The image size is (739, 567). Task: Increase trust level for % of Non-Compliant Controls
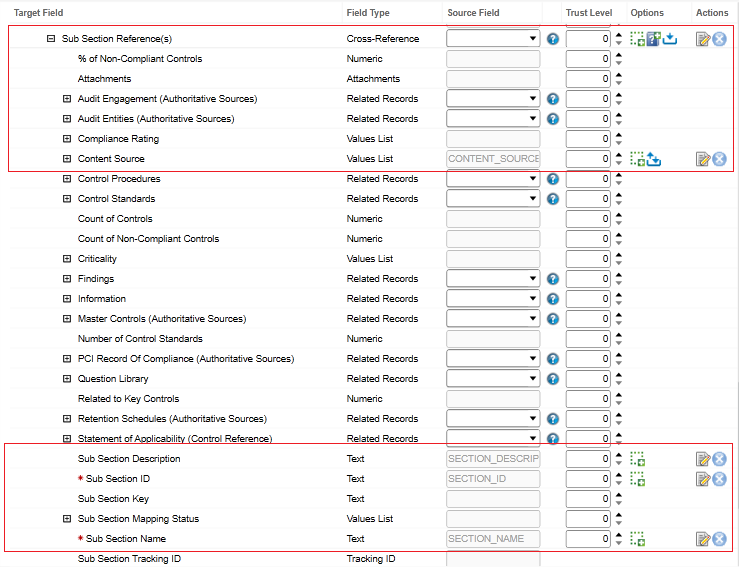point(619,55)
